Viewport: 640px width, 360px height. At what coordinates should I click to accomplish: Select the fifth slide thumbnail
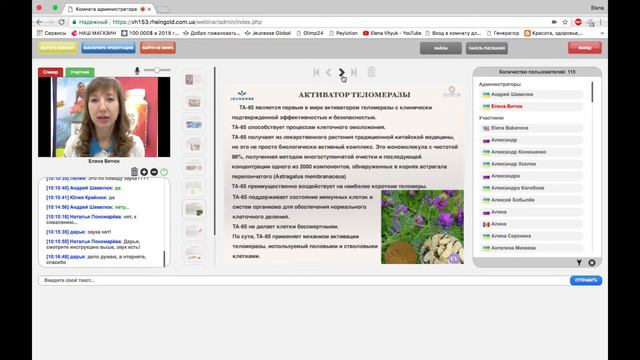pos(194,167)
